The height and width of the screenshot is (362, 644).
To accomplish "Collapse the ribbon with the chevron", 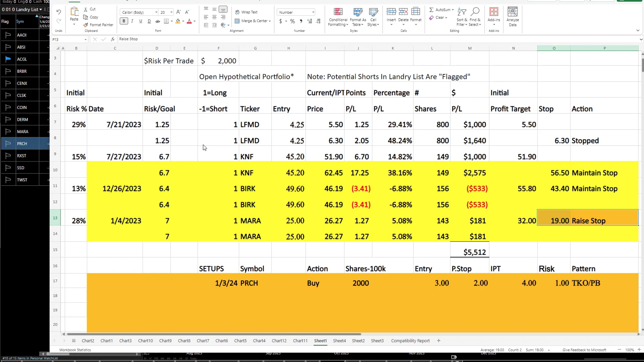I will coord(638,30).
